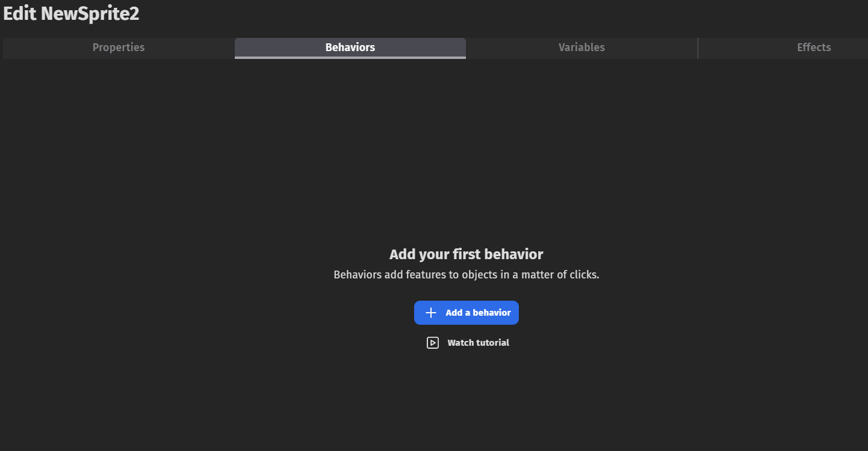
Task: Select Properties in the tab bar
Action: point(118,47)
